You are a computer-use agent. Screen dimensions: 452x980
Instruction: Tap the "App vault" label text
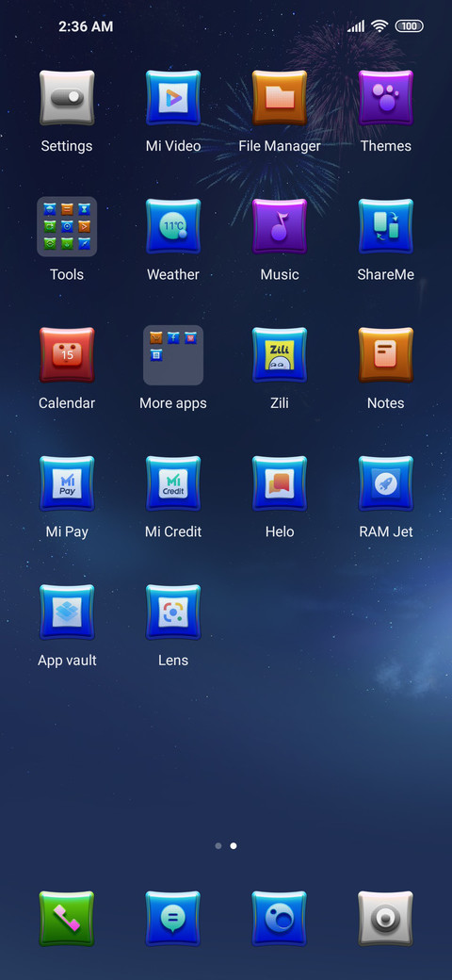pyautogui.click(x=67, y=661)
